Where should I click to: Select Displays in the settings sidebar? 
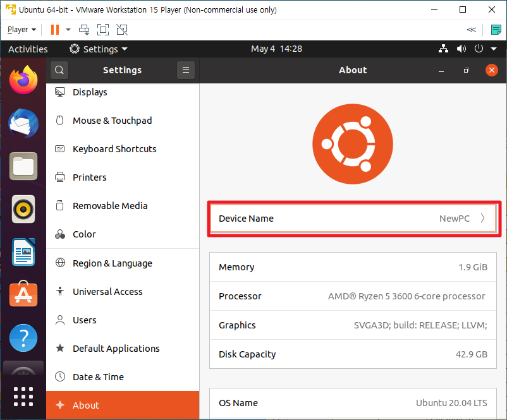123,92
